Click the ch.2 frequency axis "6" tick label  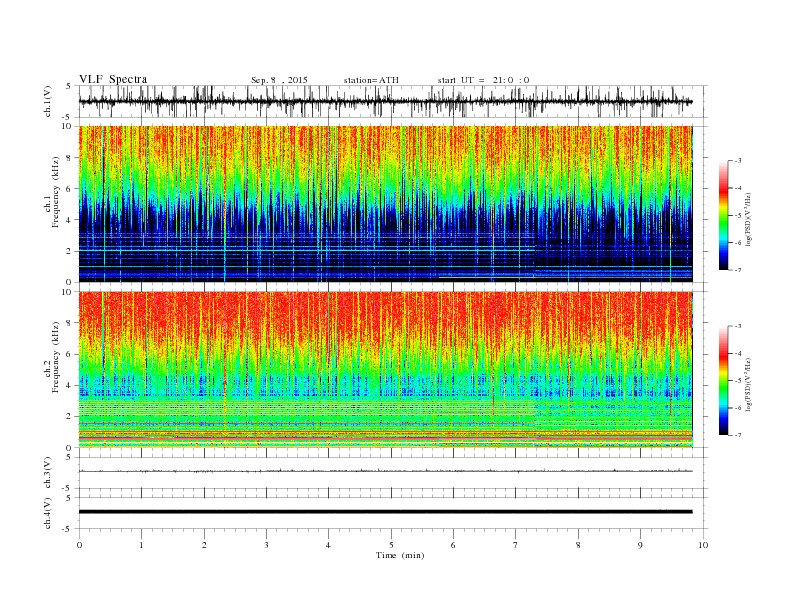(70, 354)
